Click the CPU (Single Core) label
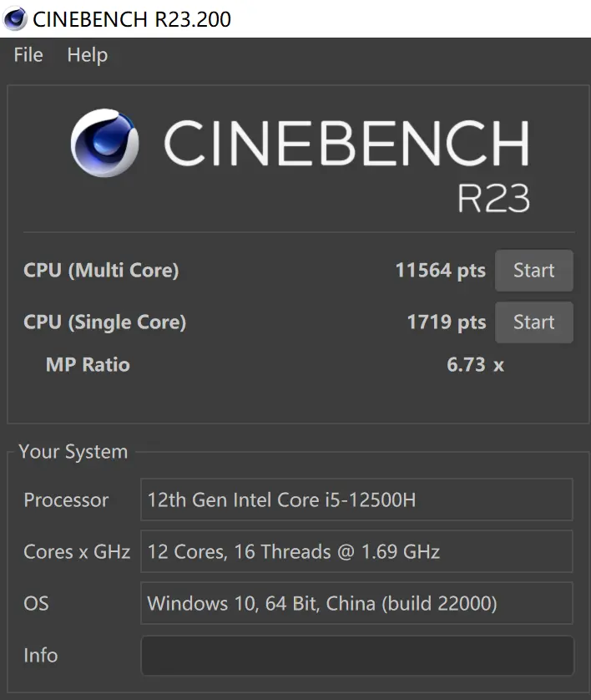The image size is (591, 700). coord(104,322)
